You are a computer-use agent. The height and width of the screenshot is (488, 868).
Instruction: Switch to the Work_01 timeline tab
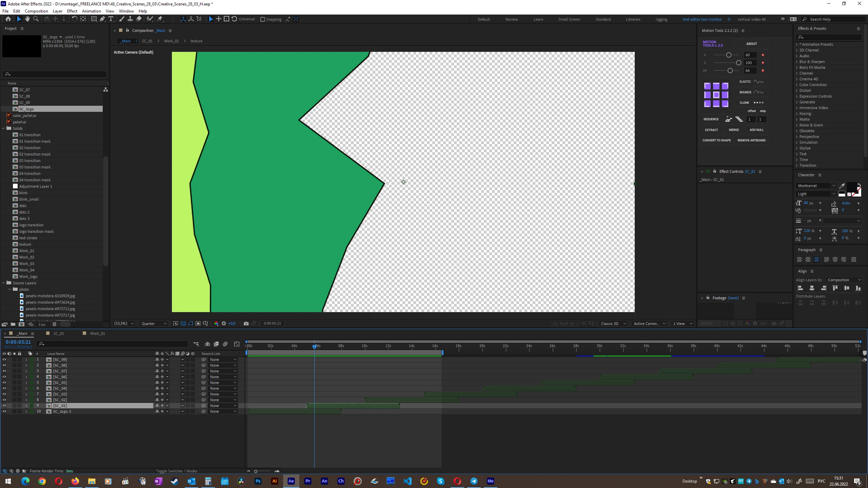[x=97, y=333]
